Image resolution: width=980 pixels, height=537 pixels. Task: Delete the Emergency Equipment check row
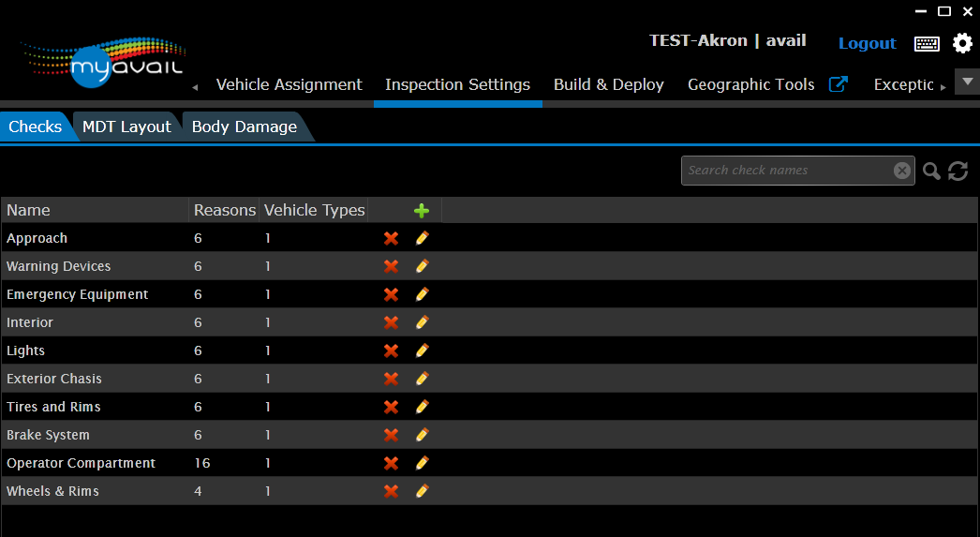point(392,294)
